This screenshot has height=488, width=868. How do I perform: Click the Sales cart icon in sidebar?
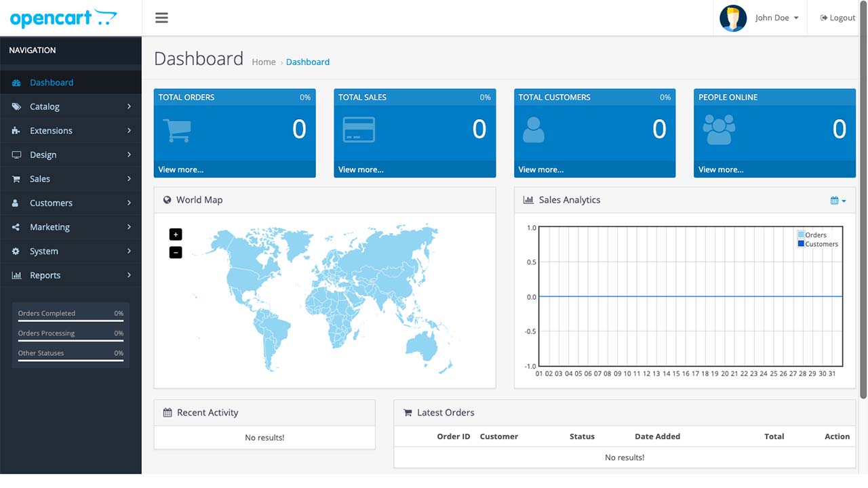tap(16, 179)
